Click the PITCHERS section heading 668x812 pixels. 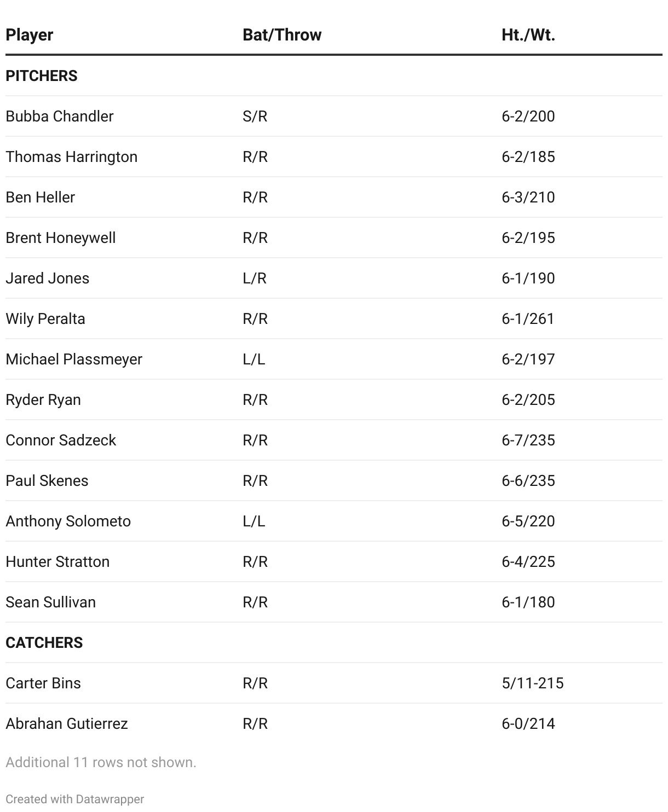pyautogui.click(x=42, y=76)
